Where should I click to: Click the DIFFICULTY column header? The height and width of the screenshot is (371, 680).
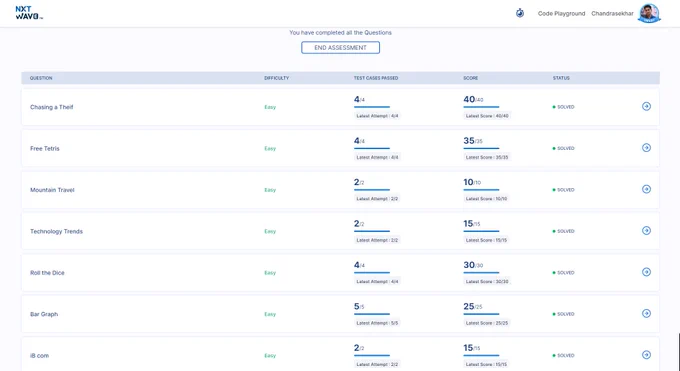click(276, 78)
